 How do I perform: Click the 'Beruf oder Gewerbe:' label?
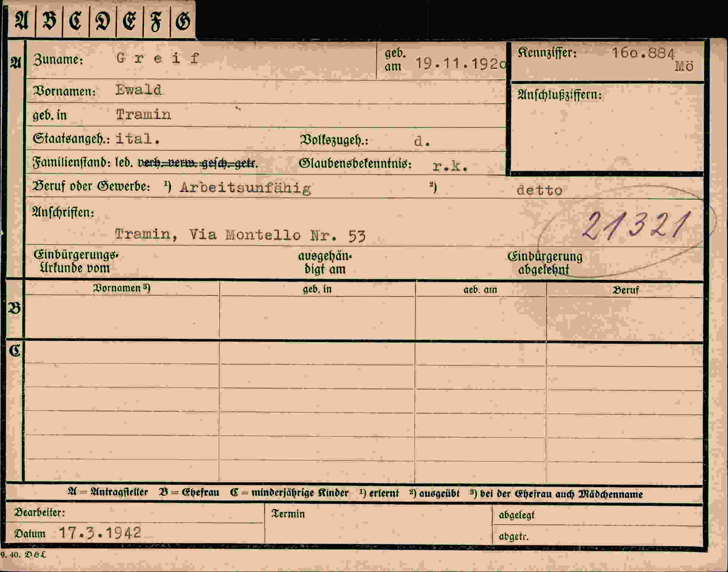pos(91,186)
